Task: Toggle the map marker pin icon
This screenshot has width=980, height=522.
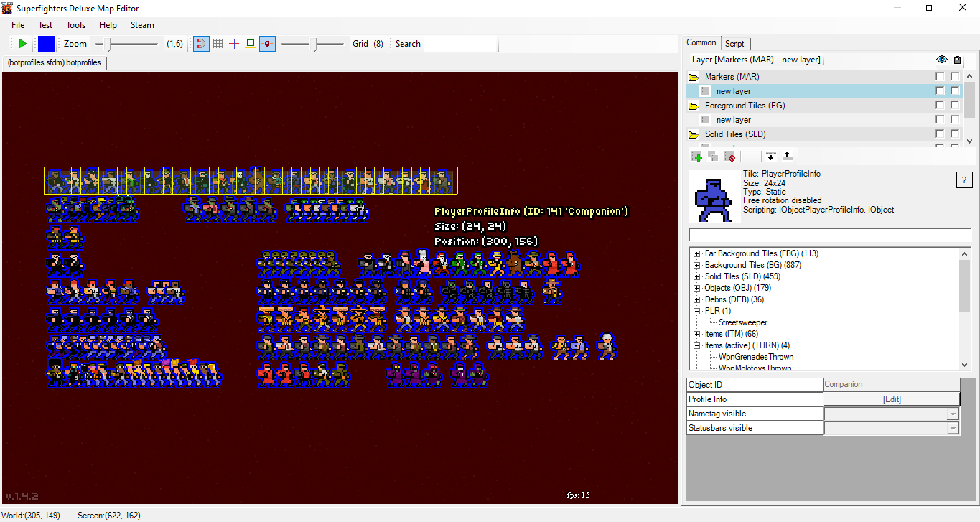Action: point(267,44)
